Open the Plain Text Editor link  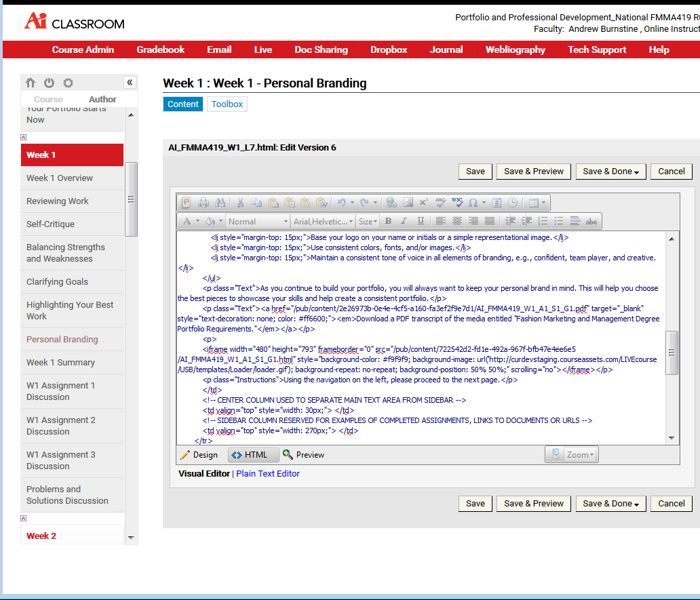coord(267,474)
